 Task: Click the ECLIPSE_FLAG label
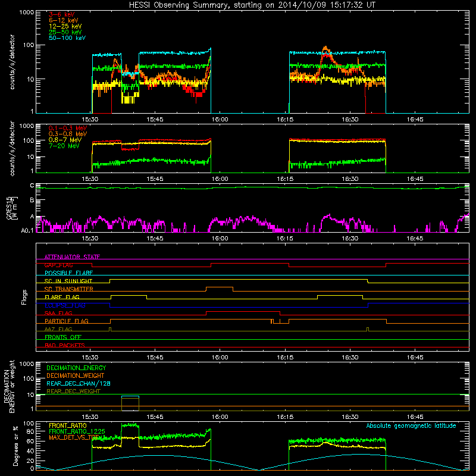coord(65,305)
